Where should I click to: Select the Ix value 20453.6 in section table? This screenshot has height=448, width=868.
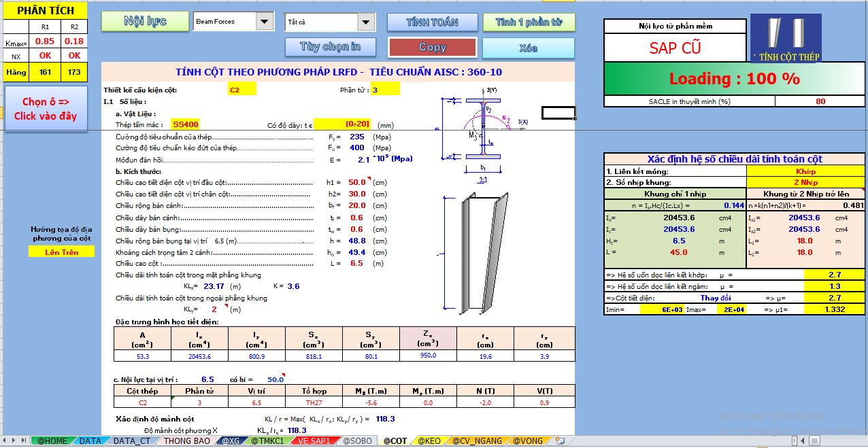[x=199, y=356]
